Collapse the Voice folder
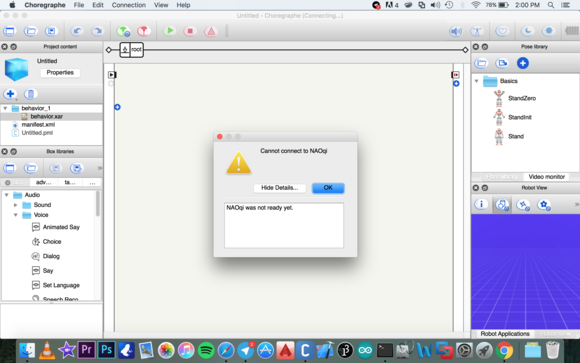This screenshot has width=580, height=363. [x=16, y=215]
